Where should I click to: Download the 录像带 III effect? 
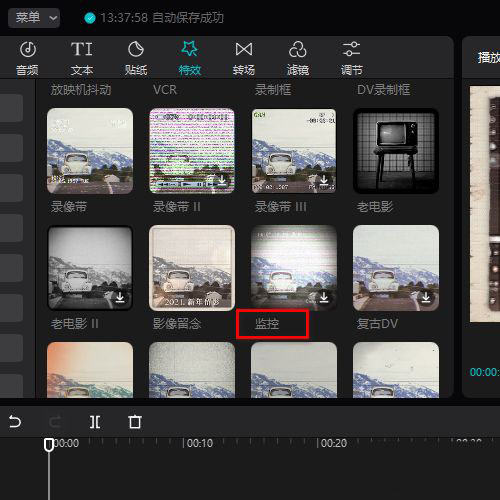(324, 180)
